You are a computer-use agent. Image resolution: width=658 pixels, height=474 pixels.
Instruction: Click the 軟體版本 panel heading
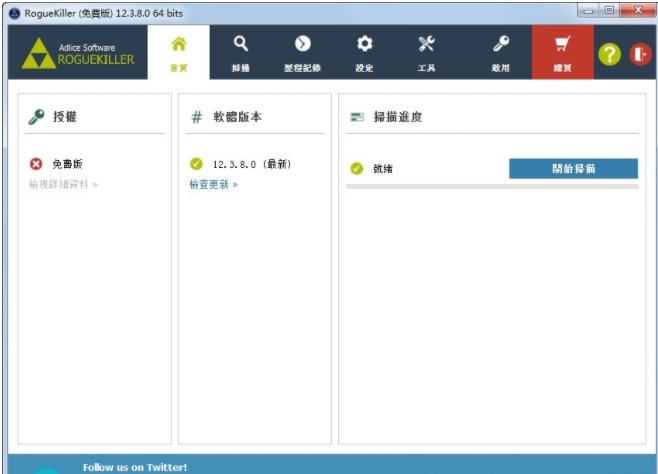point(238,117)
